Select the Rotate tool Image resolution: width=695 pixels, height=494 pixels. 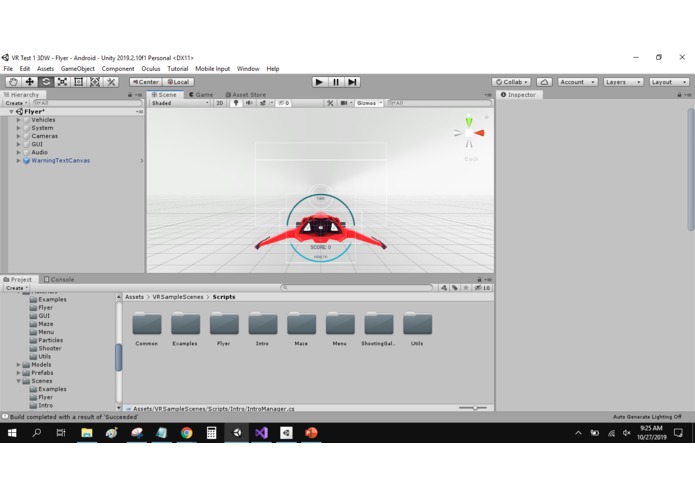(x=46, y=82)
